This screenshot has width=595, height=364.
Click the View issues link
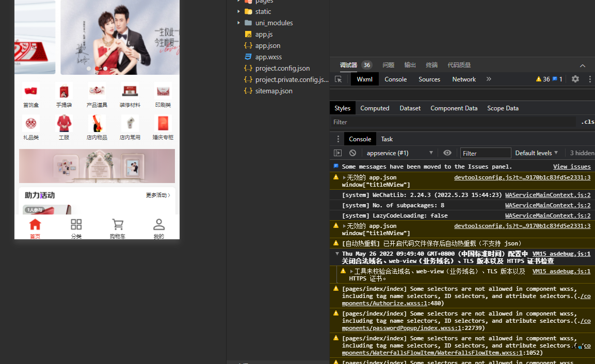[x=572, y=167]
